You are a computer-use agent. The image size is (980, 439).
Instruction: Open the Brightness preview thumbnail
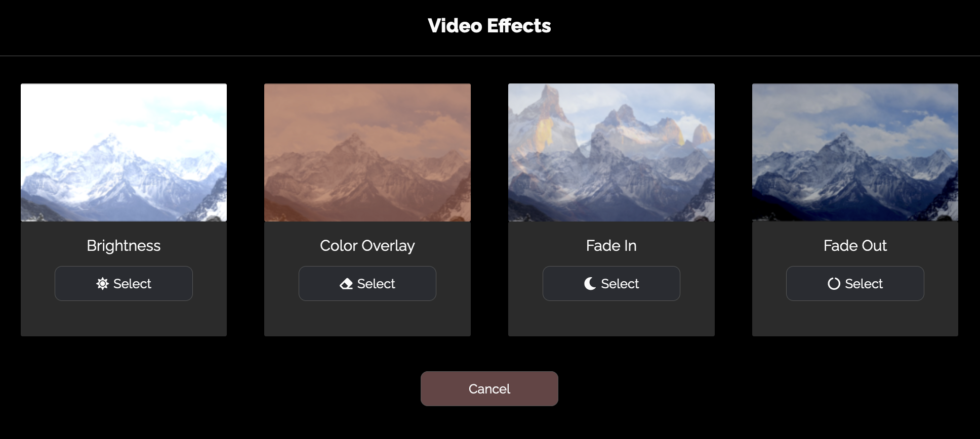(x=124, y=152)
